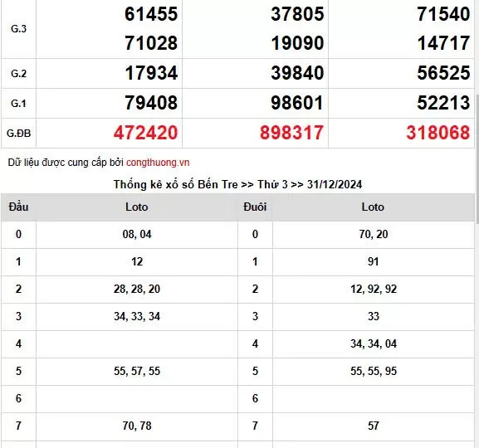Click the special prize number 318068
479x448 pixels.
[438, 133]
